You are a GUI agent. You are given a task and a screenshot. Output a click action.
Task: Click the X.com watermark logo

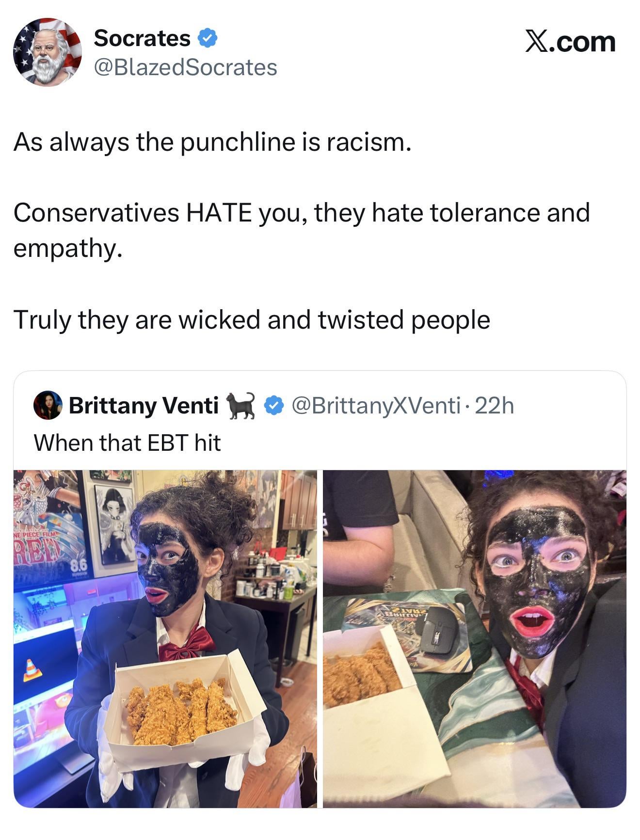click(x=571, y=42)
